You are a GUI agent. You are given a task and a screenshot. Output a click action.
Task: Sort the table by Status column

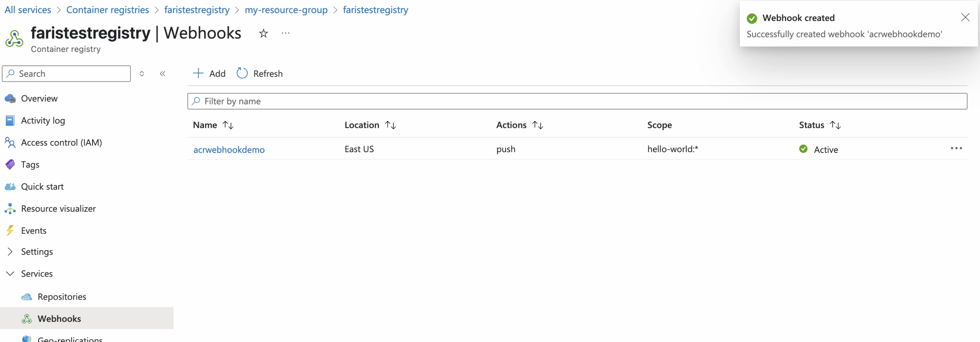[835, 125]
